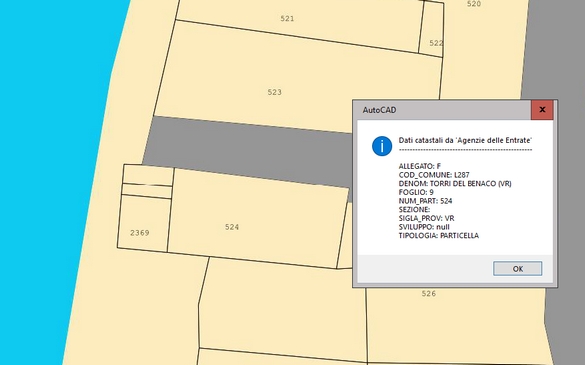Select parcel labeled 520
Viewport: 585px width, 365px height.
474,4
